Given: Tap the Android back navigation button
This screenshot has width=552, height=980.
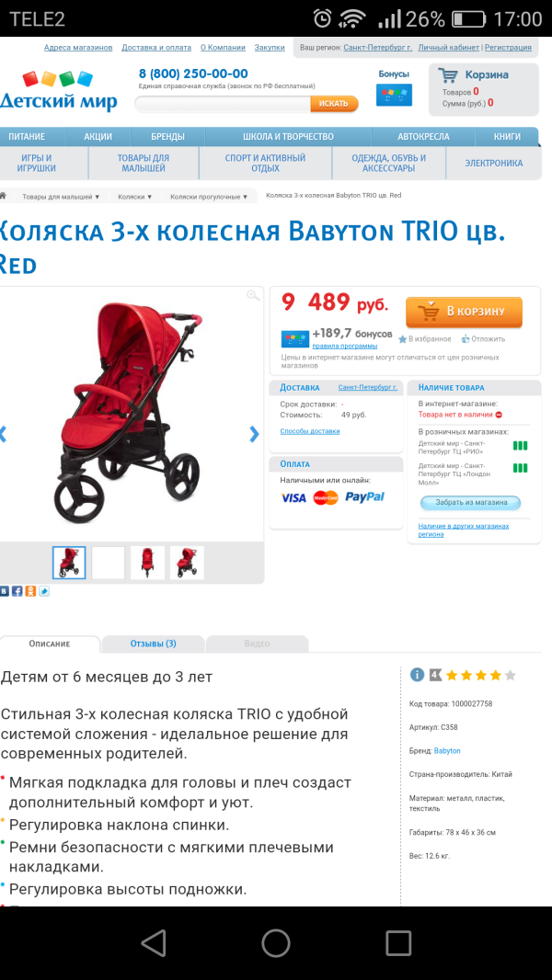Looking at the screenshot, I should [x=153, y=942].
